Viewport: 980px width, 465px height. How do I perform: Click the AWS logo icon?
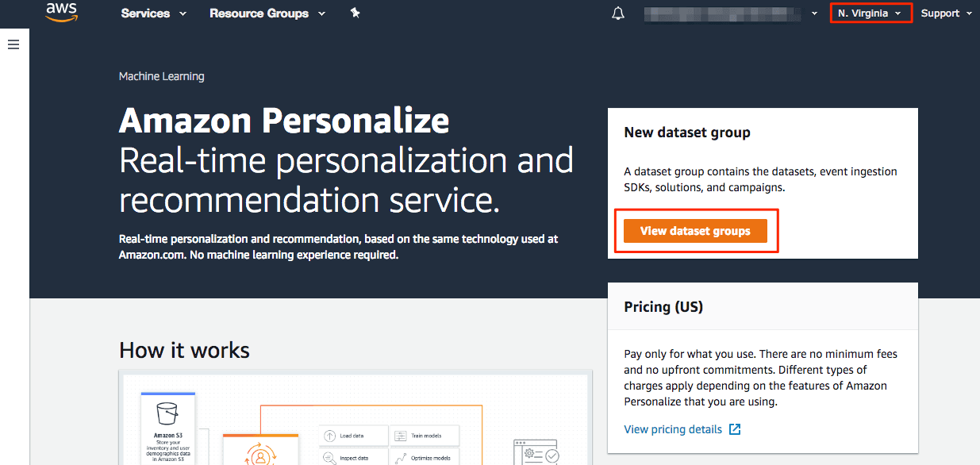tap(61, 13)
